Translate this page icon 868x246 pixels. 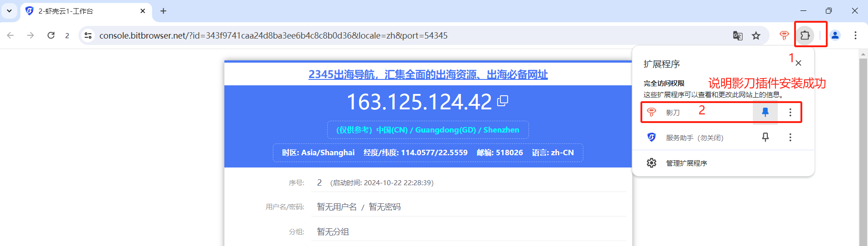coord(738,35)
